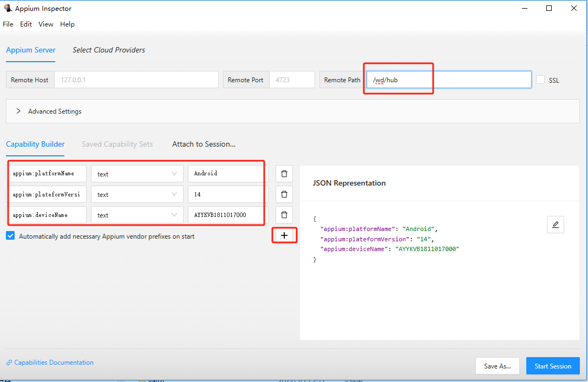
Task: Click the Start Session button
Action: coord(553,366)
